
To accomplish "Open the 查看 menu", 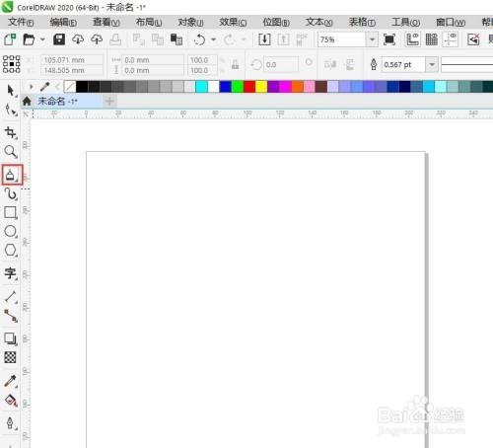I will [x=106, y=22].
